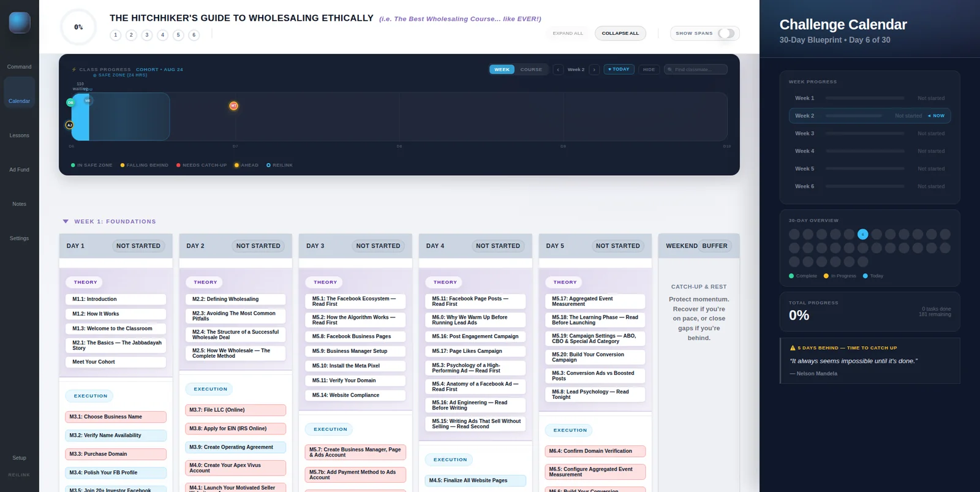Open task M4.5: Finalize All Website Pages
Image resolution: width=980 pixels, height=492 pixels.
click(x=475, y=481)
